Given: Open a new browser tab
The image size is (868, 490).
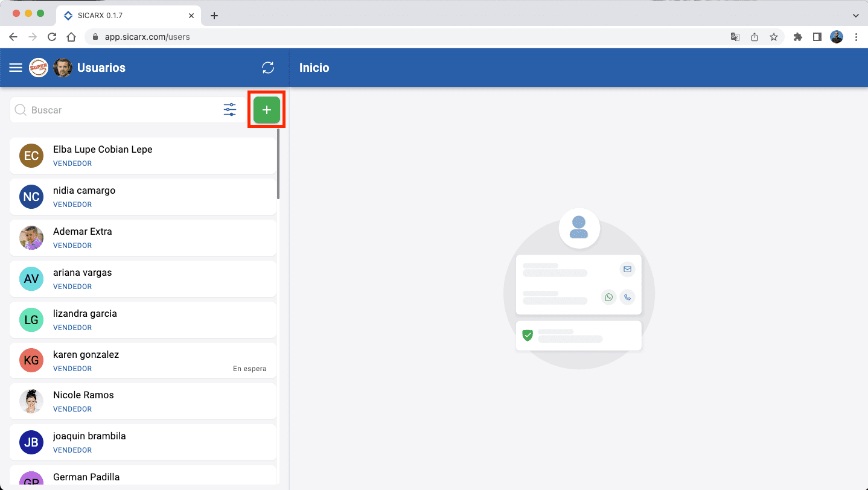Looking at the screenshot, I should tap(214, 16).
